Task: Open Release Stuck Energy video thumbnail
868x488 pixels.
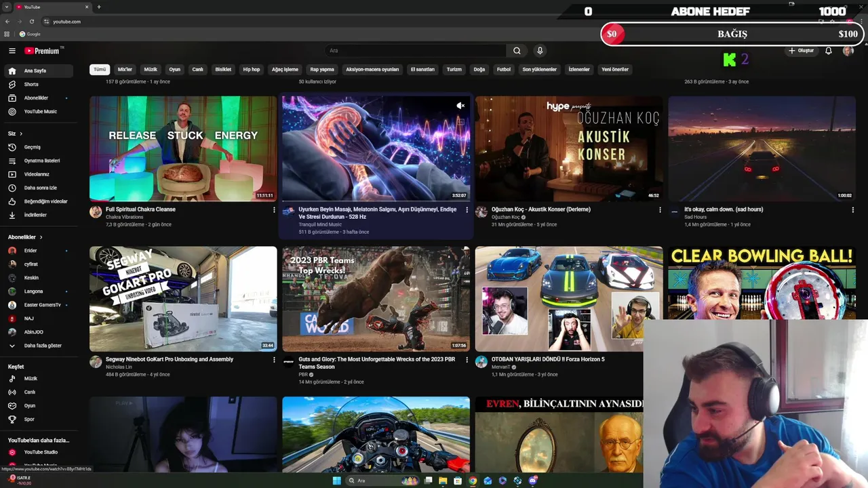Action: [x=183, y=148]
